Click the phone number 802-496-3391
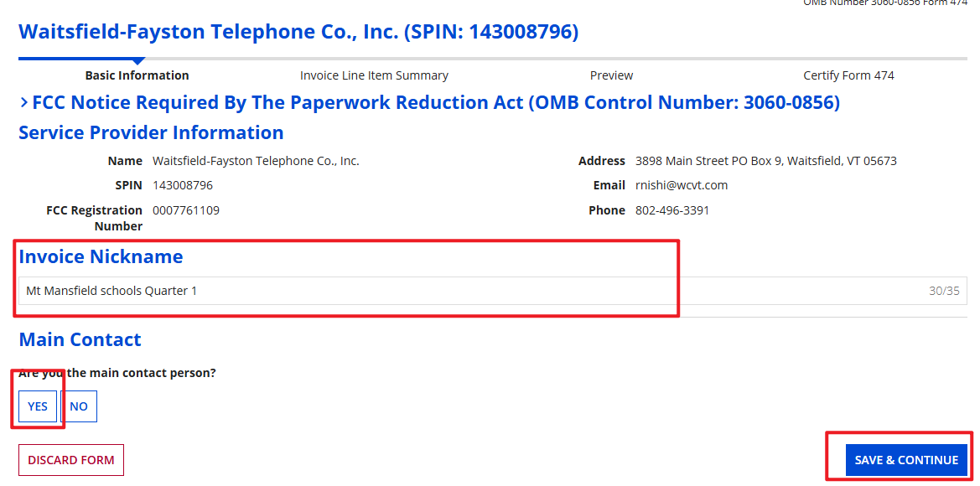This screenshot has width=980, height=486. (671, 210)
